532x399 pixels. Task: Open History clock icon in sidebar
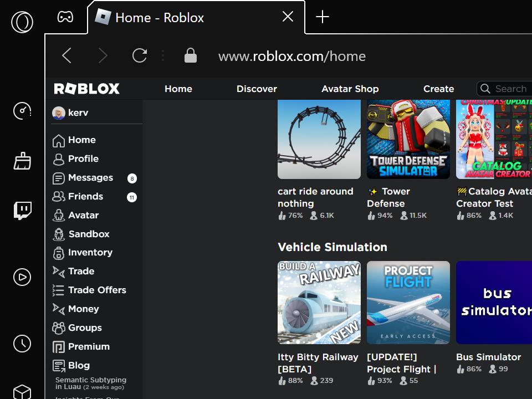22,344
